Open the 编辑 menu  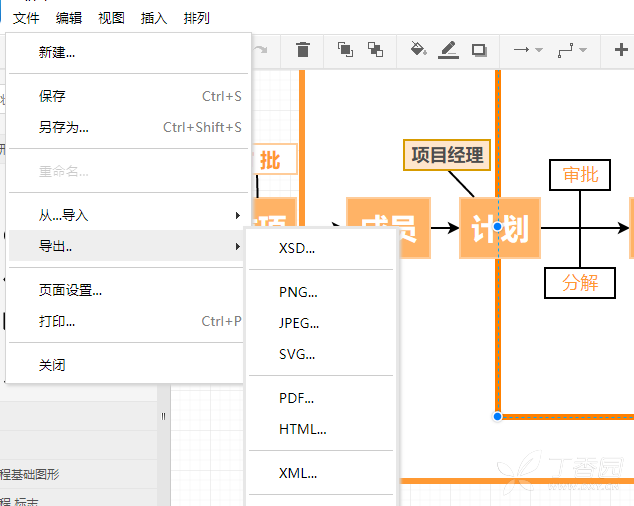pyautogui.click(x=69, y=18)
